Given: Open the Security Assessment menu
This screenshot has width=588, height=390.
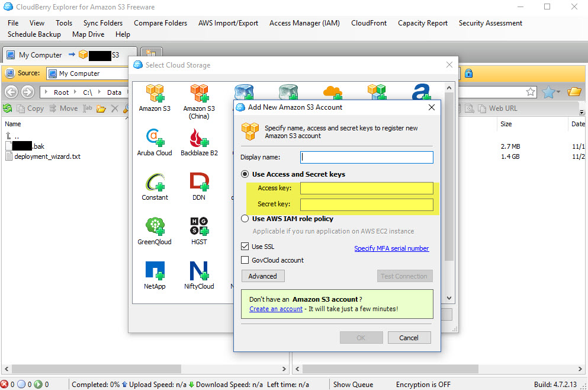Looking at the screenshot, I should (490, 23).
